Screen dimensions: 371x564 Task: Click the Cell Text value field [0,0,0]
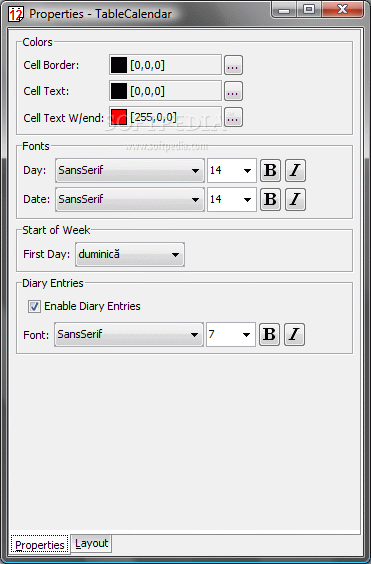pos(165,91)
